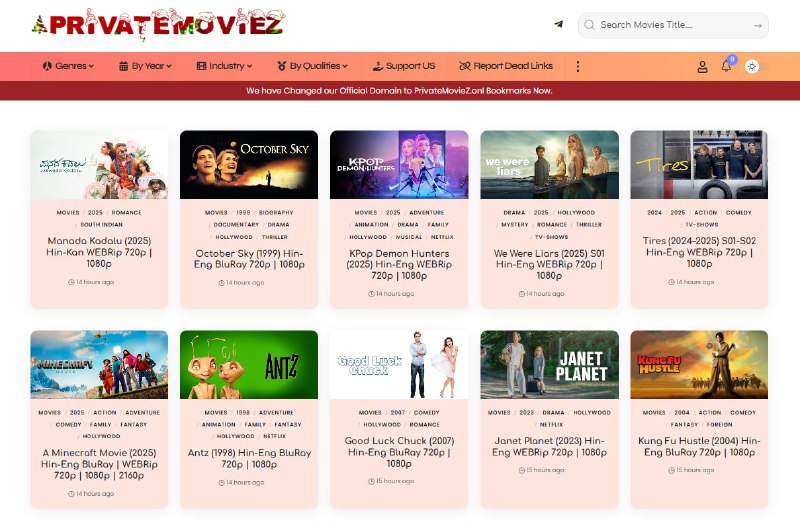Click BIOGRAPHY tag on October Sky card
Screen dimensions: 800x521
(x=276, y=212)
